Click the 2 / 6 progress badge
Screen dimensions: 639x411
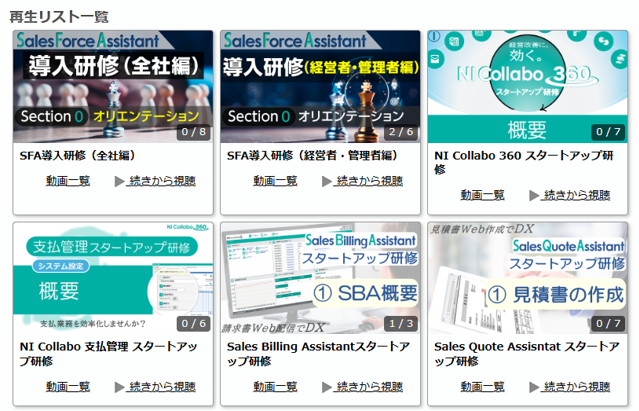point(401,132)
